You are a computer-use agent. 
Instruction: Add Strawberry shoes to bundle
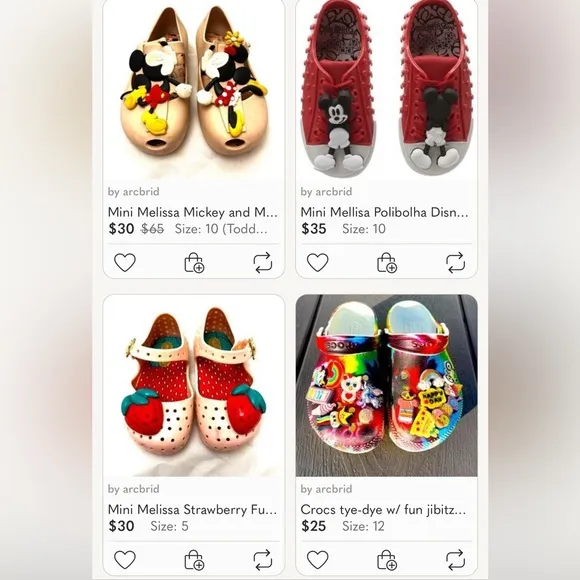pyautogui.click(x=194, y=560)
